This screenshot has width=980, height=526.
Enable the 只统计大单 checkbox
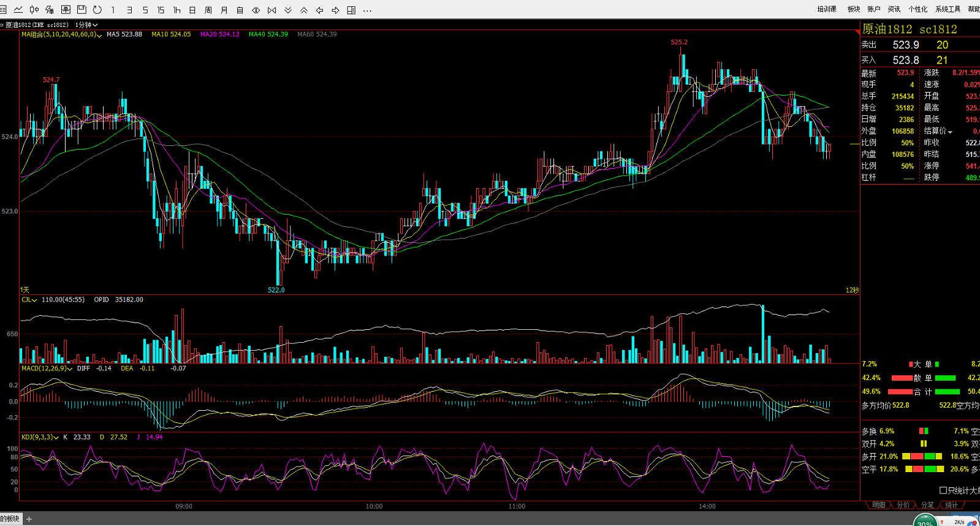coord(943,490)
